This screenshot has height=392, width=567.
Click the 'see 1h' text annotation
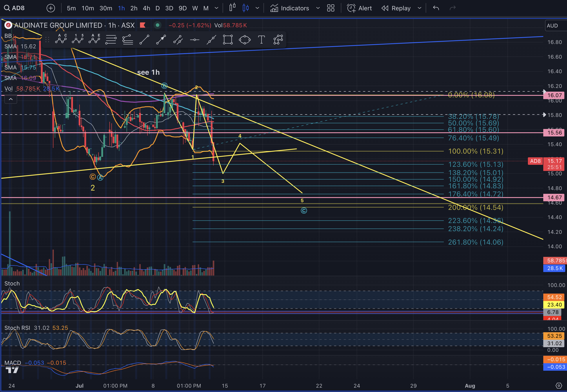(x=148, y=72)
